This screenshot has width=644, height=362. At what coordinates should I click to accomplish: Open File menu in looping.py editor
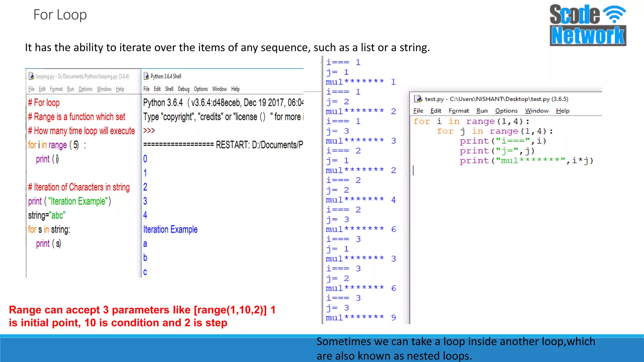pyautogui.click(x=31, y=89)
